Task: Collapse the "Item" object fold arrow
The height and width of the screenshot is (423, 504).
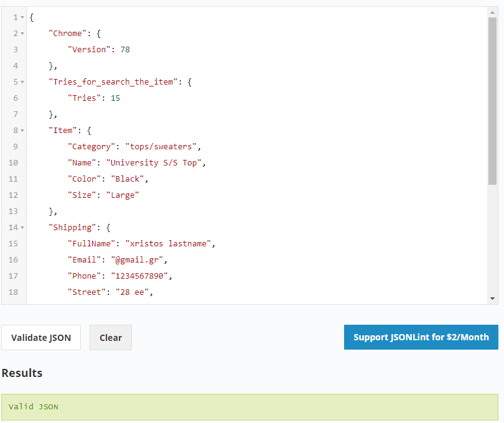Action: click(x=23, y=131)
